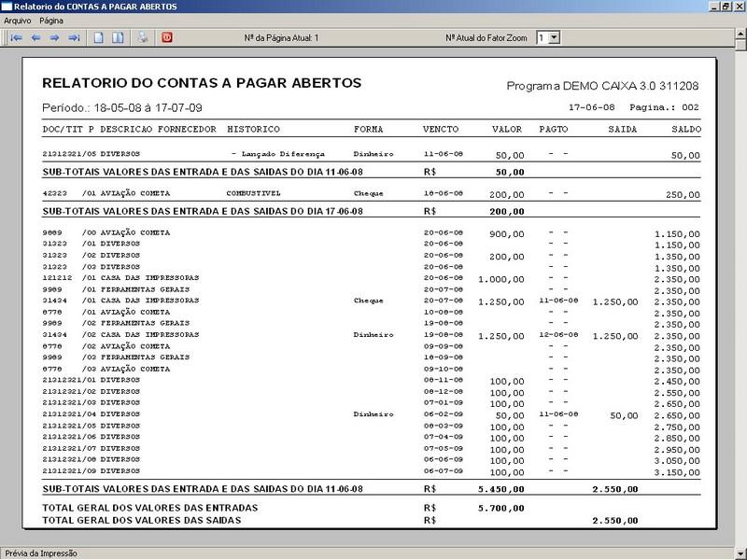
Task: Minimize the report preview window
Action: tap(712, 7)
